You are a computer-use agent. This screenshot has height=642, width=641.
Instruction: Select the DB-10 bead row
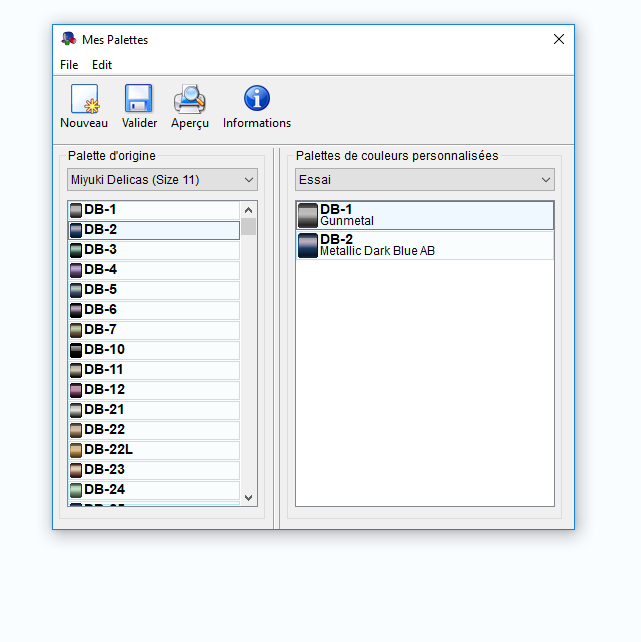(154, 350)
